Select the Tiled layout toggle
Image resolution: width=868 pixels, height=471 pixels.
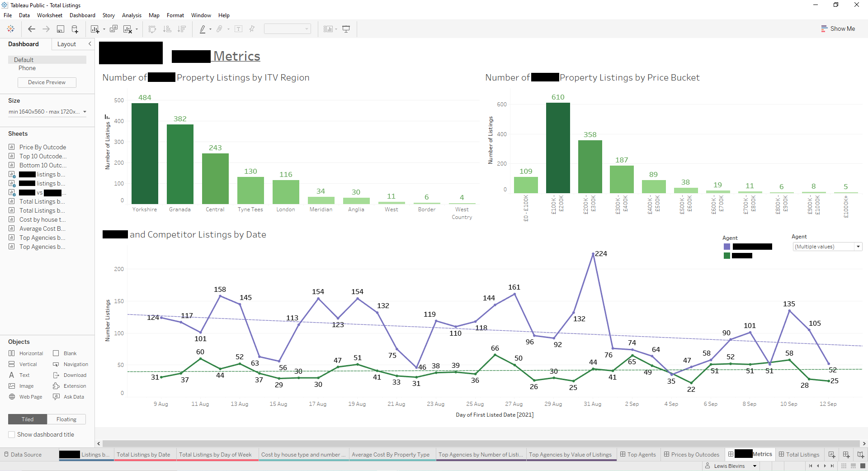[28, 419]
